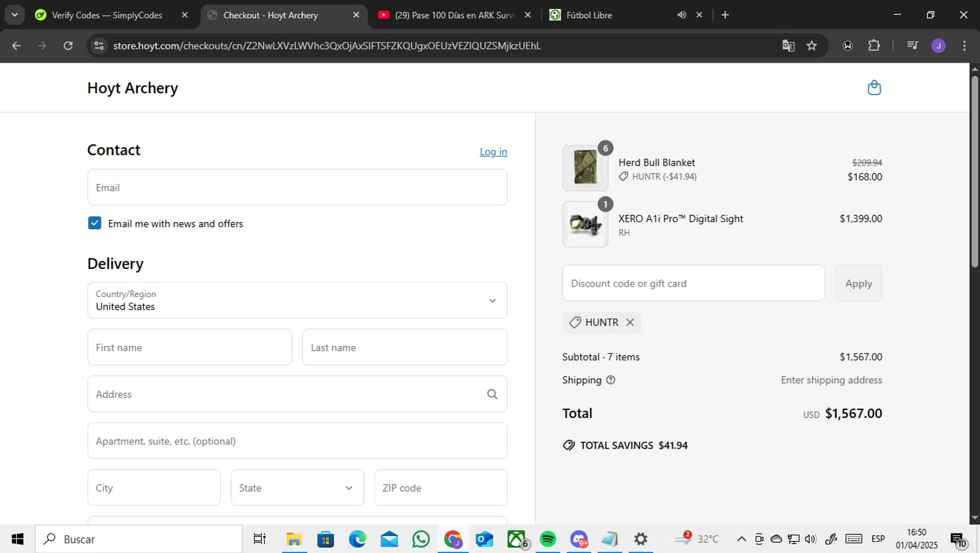This screenshot has height=553, width=980.
Task: Click the browser address bar URL
Action: pyautogui.click(x=327, y=46)
